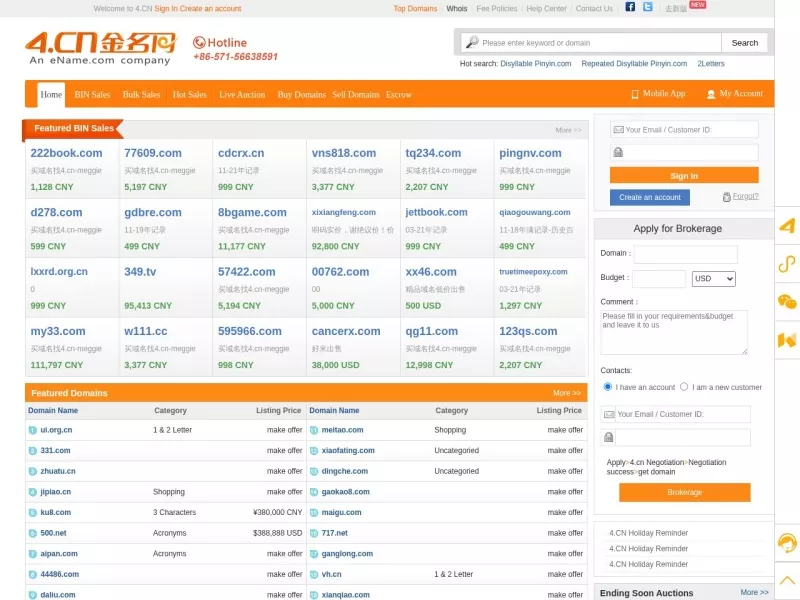
Task: Open the Escrow menu item
Action: click(x=398, y=94)
